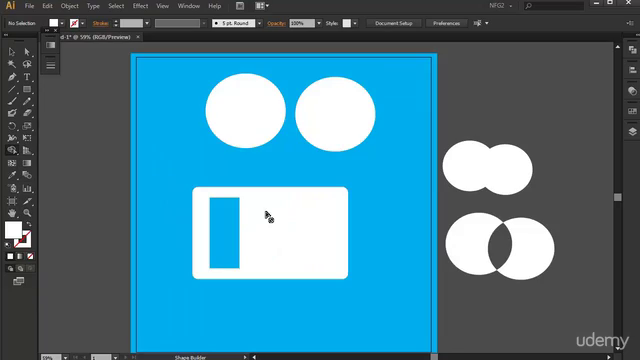Select the Zoom tool
Screen dimensions: 640x360
coord(27,213)
